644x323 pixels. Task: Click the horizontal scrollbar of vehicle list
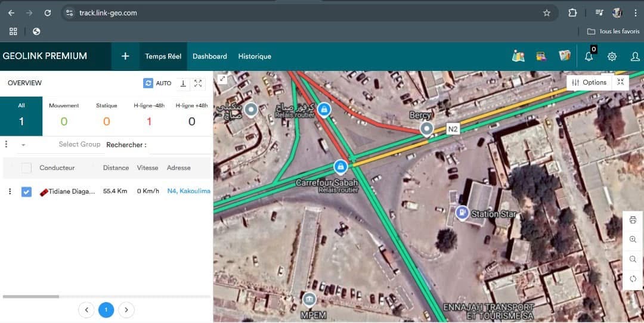coord(31,296)
